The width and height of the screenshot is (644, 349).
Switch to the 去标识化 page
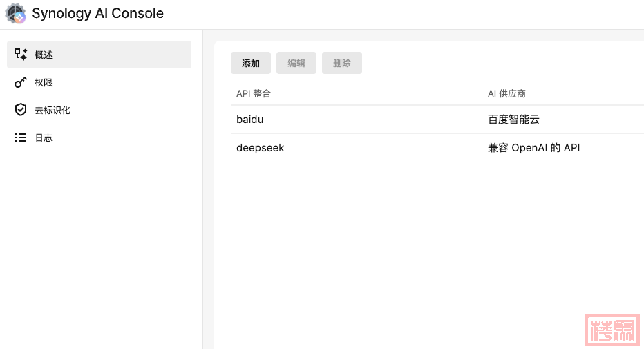53,110
